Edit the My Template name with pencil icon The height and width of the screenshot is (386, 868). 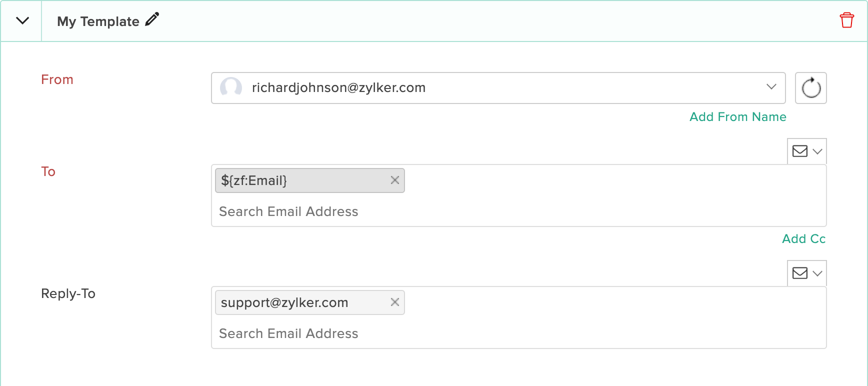point(152,19)
